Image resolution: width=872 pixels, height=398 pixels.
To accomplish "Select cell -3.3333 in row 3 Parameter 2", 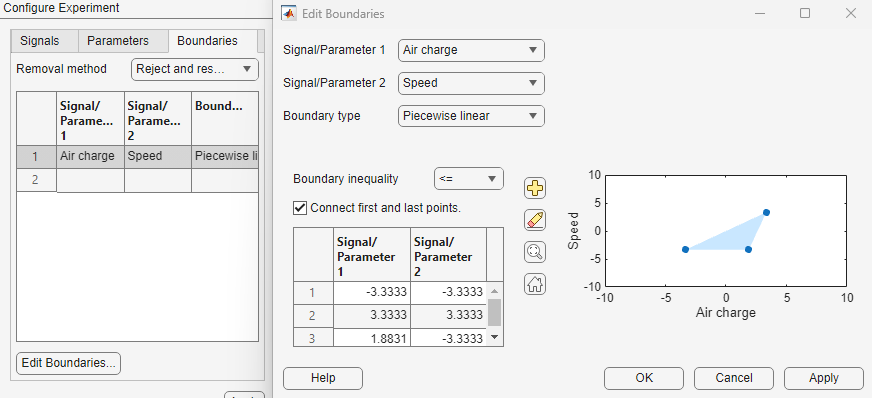I will [448, 337].
